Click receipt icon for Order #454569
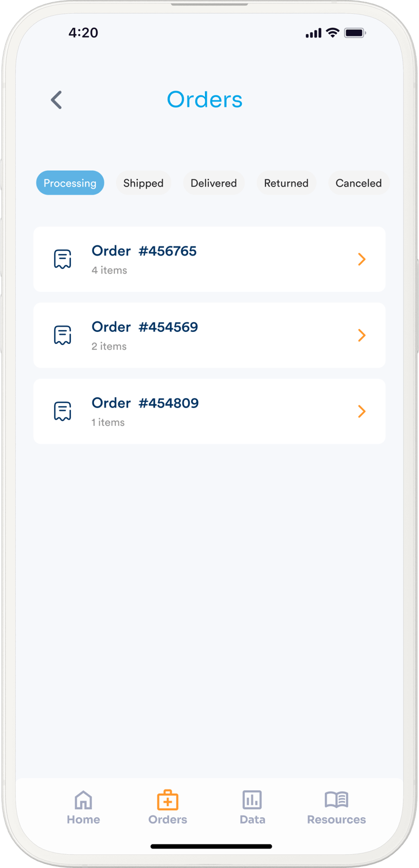 point(62,335)
